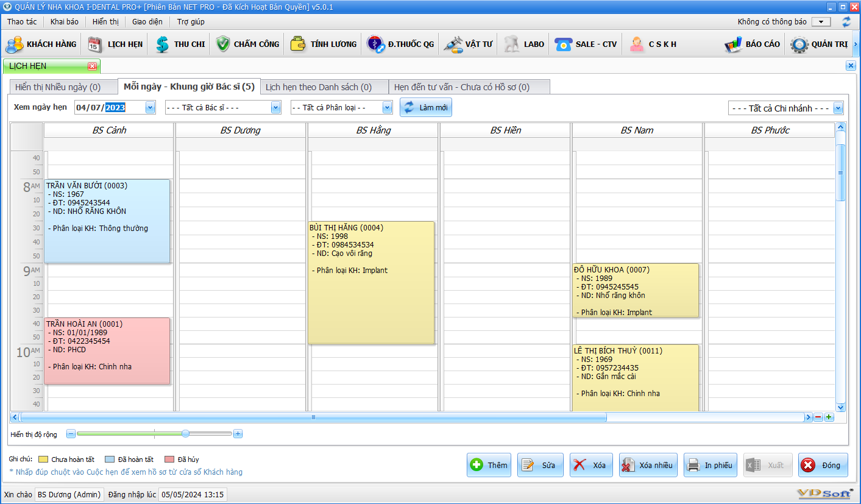Open the KHÁCH HÀNG customer module

[41, 44]
